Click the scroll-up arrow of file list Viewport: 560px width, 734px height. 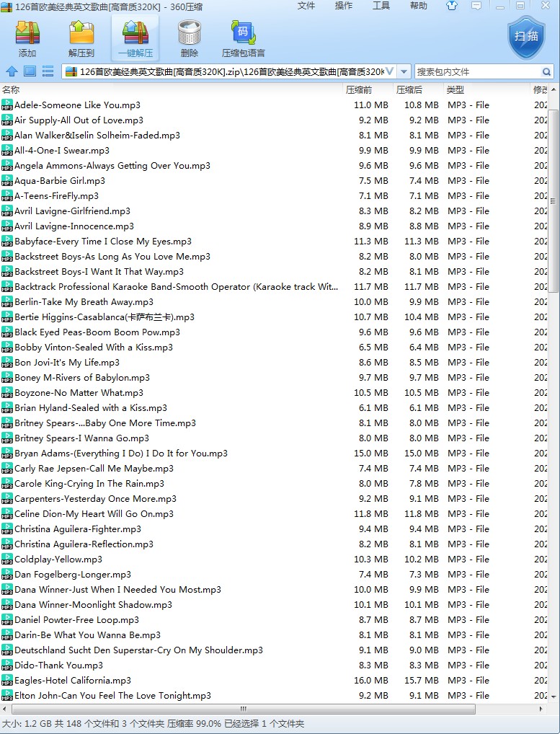(x=554, y=89)
